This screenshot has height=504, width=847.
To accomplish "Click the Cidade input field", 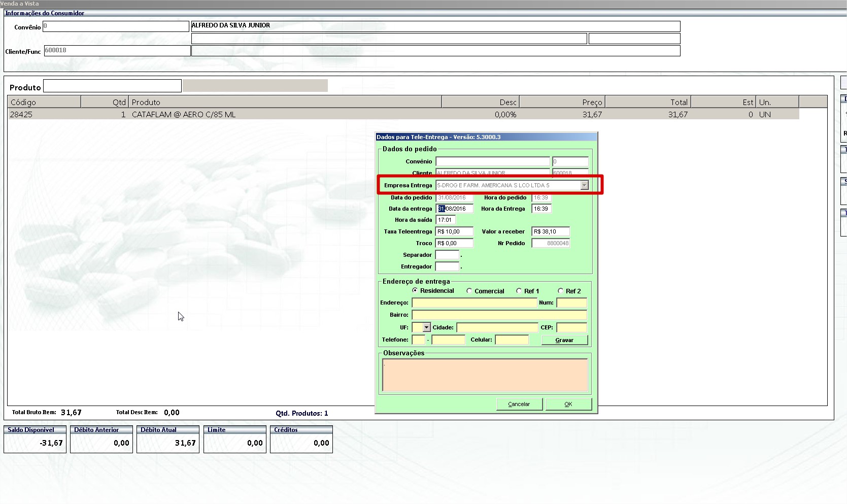I will (497, 327).
